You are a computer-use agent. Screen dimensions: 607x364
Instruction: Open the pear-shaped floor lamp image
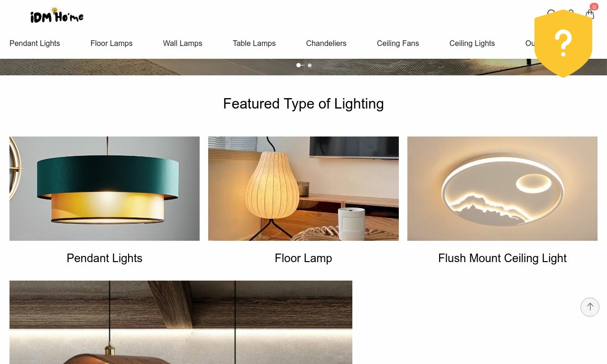[x=303, y=189]
